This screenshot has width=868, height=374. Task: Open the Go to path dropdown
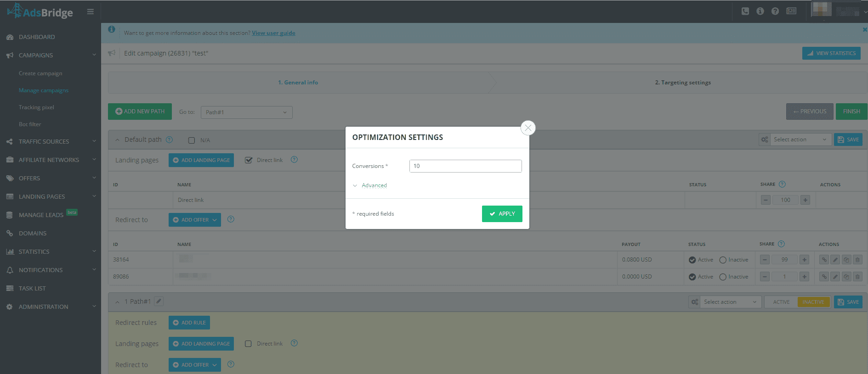(x=246, y=112)
